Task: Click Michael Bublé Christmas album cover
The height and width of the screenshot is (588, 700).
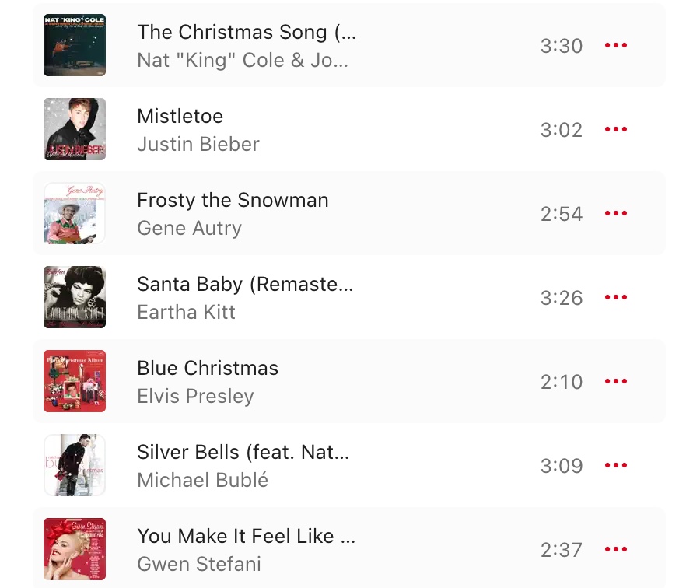Action: [x=75, y=465]
